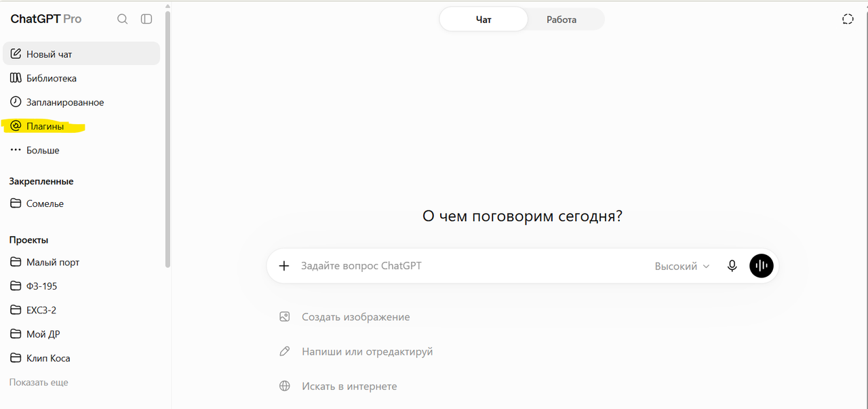Collapse the sidebar with the panel icon
Screen dimensions: 868x409
click(x=146, y=19)
